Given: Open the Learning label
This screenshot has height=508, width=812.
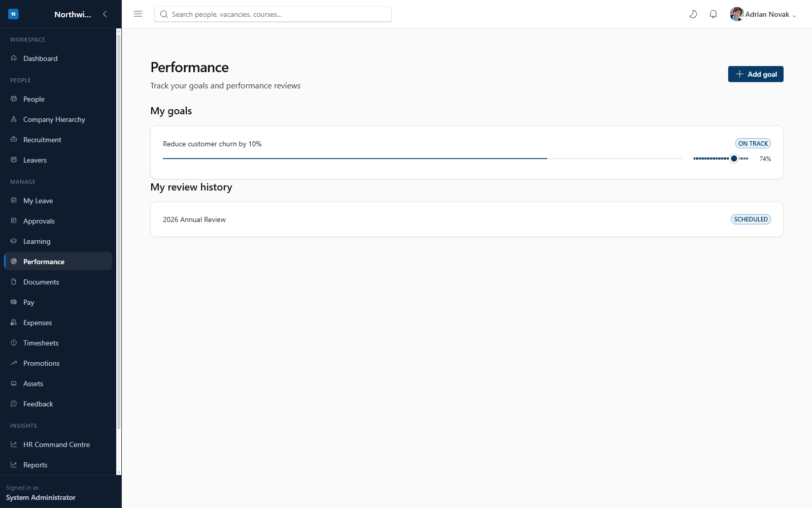Looking at the screenshot, I should [37, 241].
